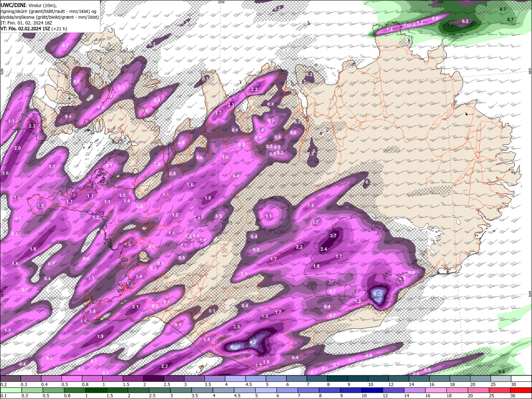Click the pink swatch labeled 18 in bottom legend row
The image size is (532, 399).
457,390
